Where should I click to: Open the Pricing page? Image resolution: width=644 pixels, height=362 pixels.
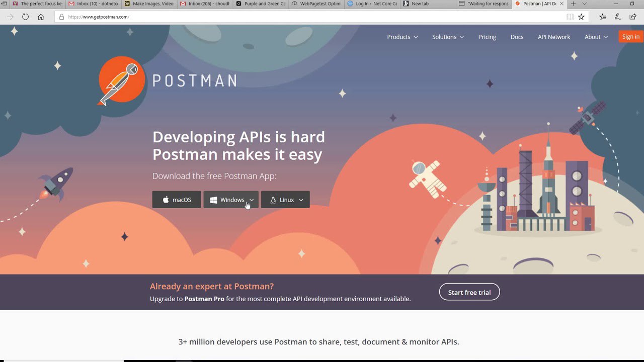[487, 37]
